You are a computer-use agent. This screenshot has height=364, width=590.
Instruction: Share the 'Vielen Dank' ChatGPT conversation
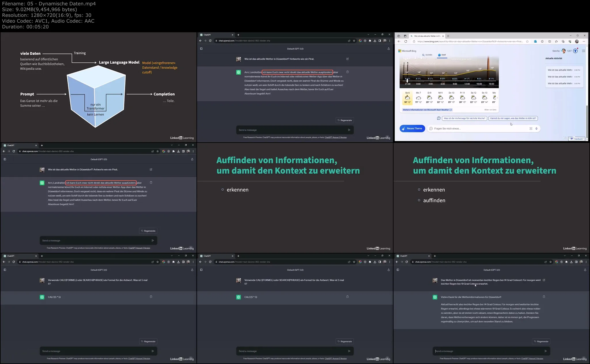tap(585, 270)
